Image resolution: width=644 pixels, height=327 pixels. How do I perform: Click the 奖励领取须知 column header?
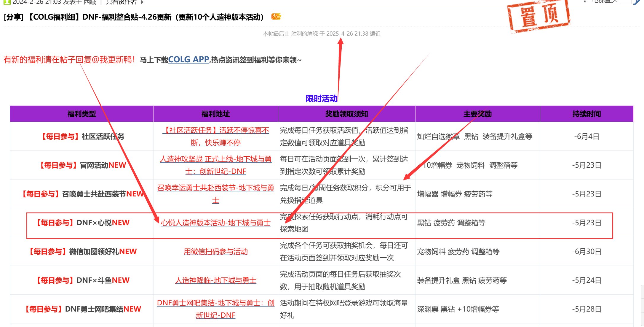tap(347, 114)
